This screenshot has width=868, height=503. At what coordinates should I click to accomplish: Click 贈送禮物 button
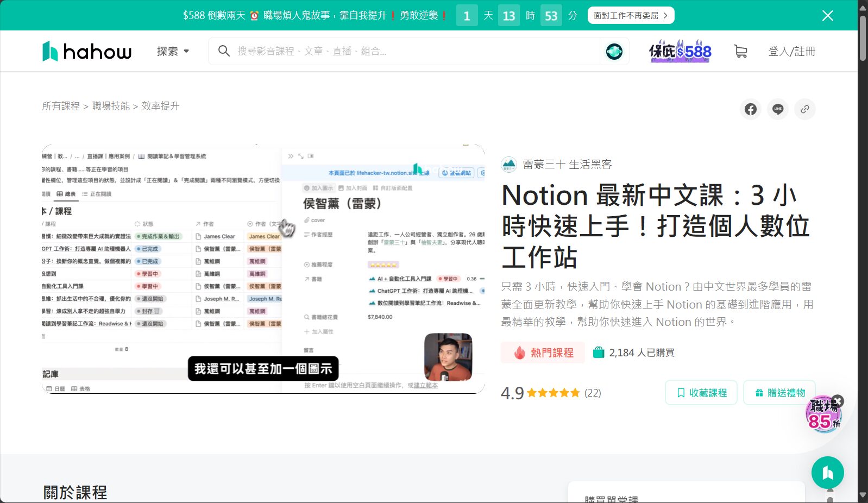pos(779,392)
